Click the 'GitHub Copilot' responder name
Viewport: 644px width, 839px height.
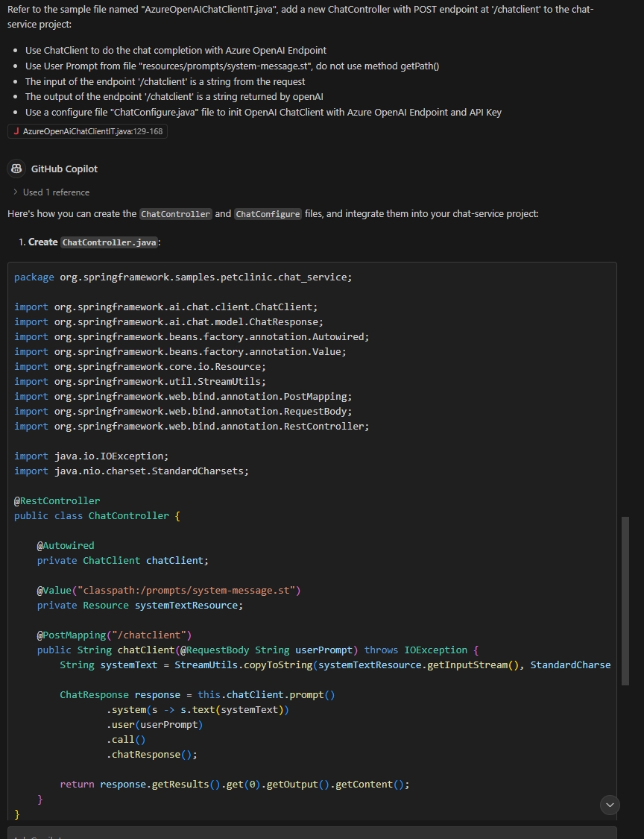[64, 169]
